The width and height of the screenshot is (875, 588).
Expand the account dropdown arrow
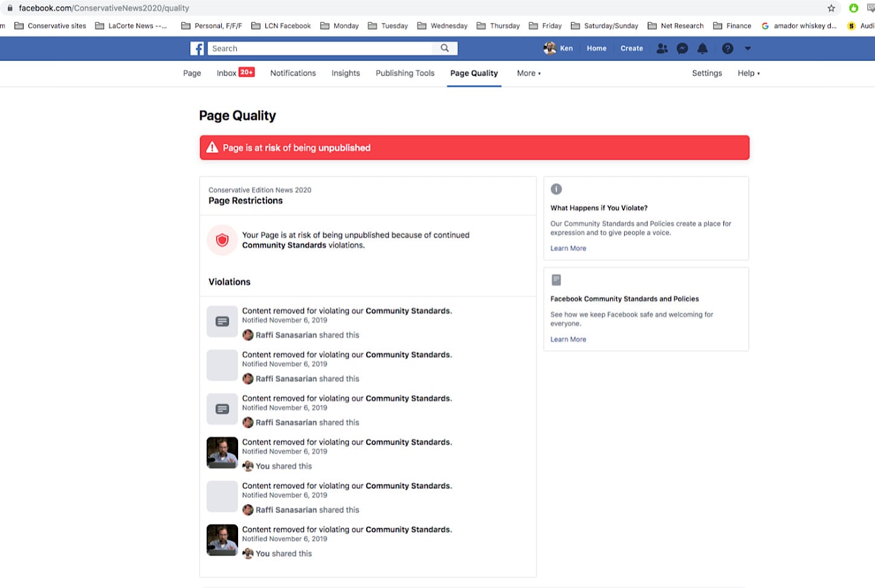pos(747,48)
